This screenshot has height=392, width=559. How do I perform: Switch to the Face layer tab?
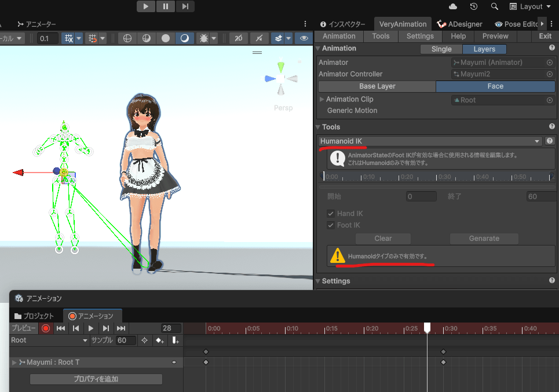495,86
